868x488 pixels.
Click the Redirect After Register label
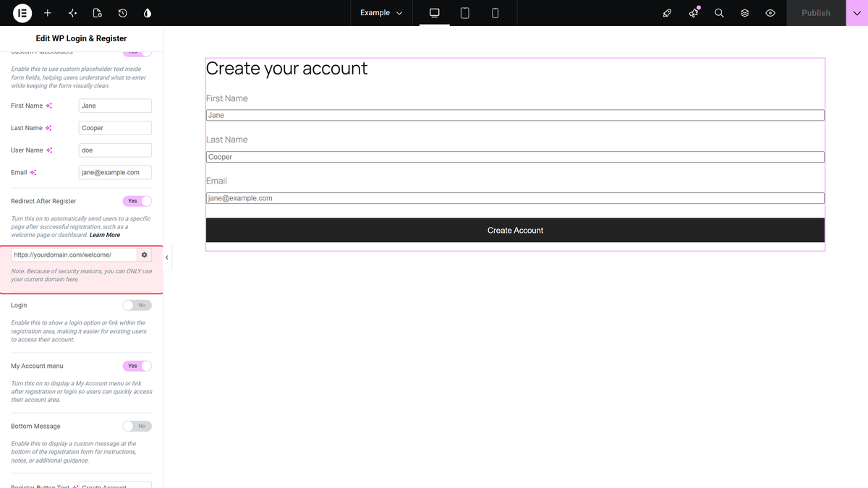point(43,201)
